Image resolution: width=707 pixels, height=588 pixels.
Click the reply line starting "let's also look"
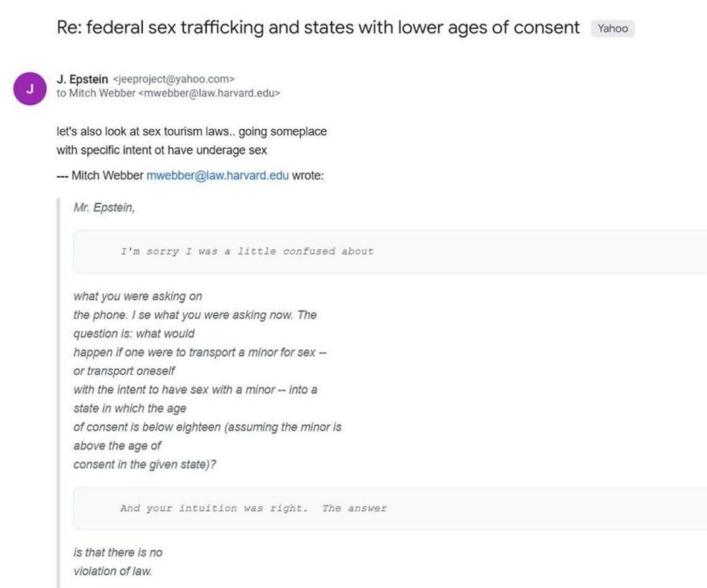[x=191, y=131]
